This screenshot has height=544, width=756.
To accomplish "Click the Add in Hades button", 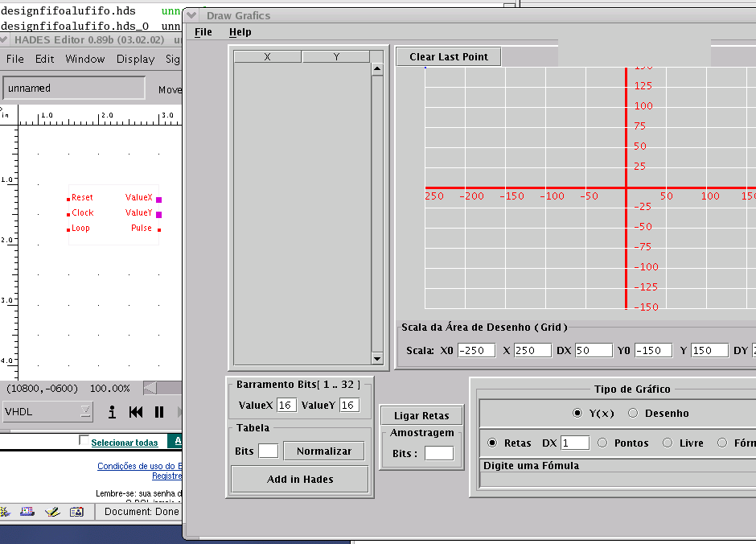I will [299, 479].
